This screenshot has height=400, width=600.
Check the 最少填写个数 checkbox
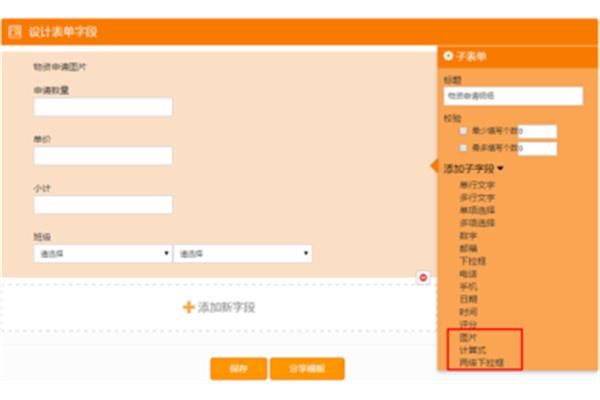pos(463,131)
